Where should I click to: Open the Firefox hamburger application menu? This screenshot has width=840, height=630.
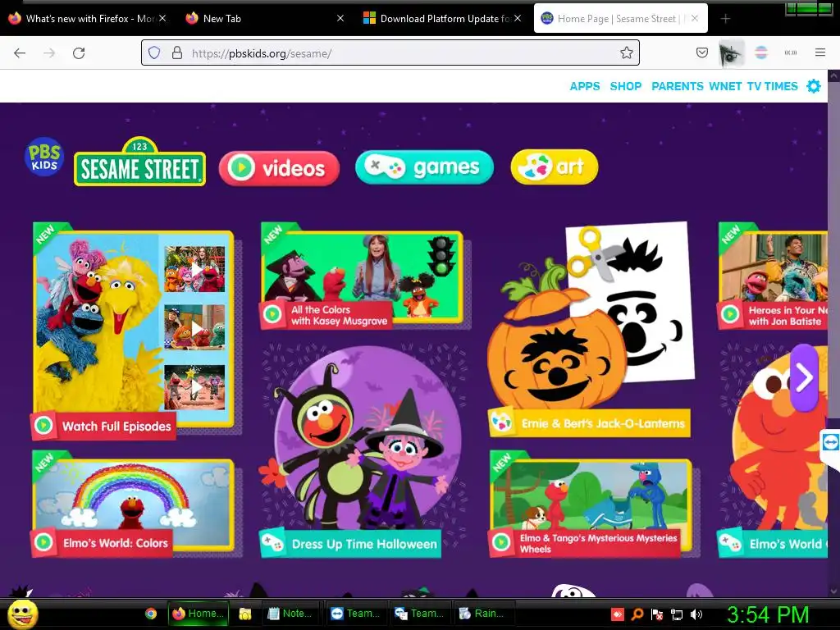click(819, 52)
